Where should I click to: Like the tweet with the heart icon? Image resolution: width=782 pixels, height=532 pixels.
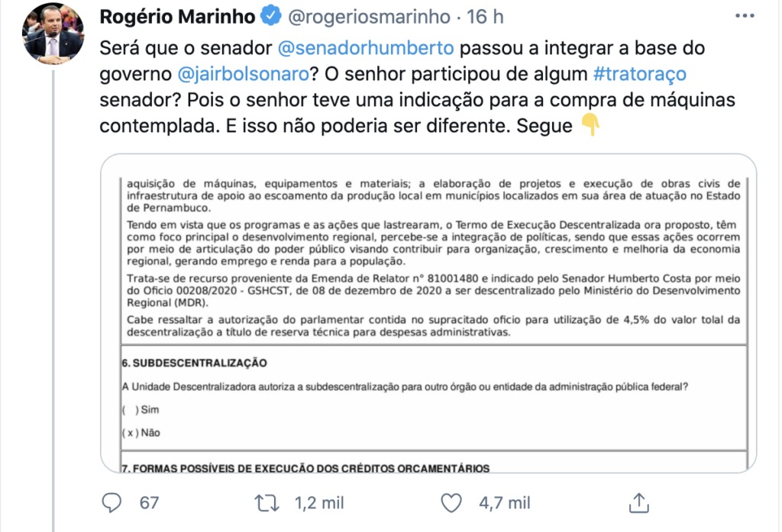point(452,502)
